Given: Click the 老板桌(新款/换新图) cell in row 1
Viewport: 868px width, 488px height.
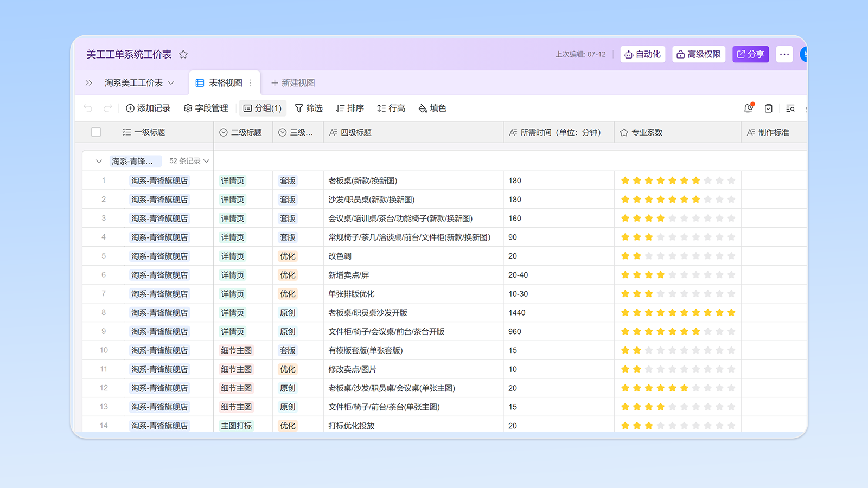Looking at the screenshot, I should [363, 181].
